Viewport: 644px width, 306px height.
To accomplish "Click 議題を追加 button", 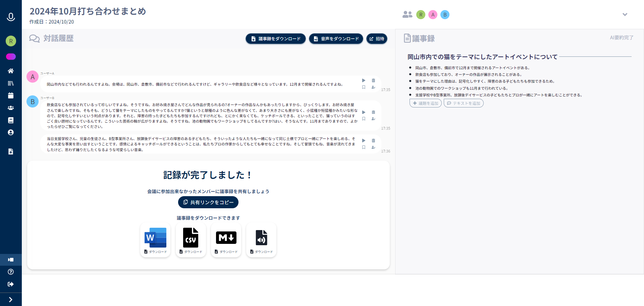I will click(x=425, y=103).
